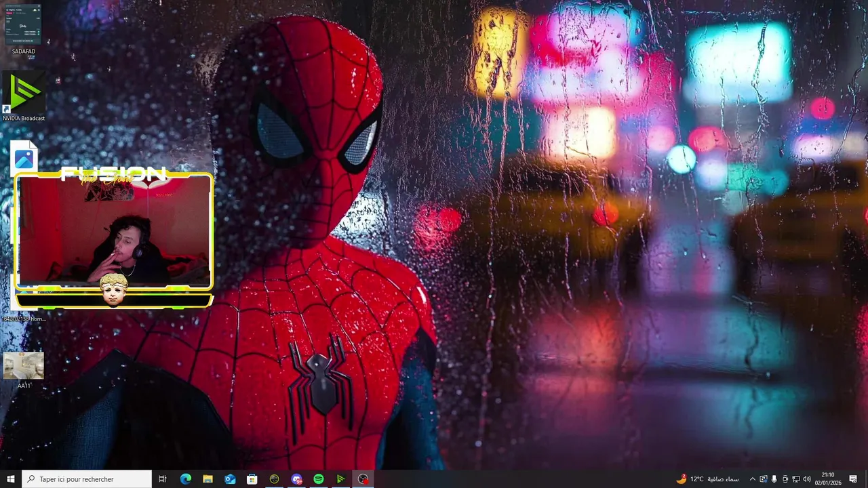Screen dimensions: 868x488
Task: Open the Windows Start menu
Action: click(x=10, y=479)
